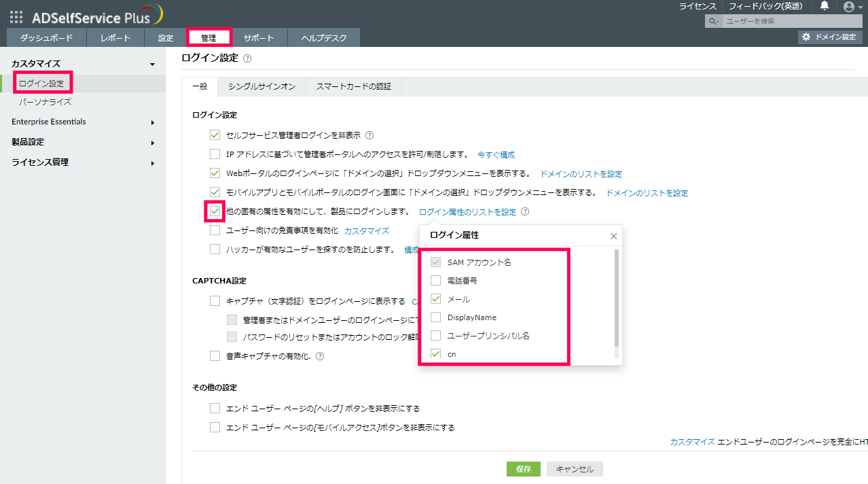This screenshot has height=484, width=868.
Task: Open the ダッシュボード tab
Action: 46,38
